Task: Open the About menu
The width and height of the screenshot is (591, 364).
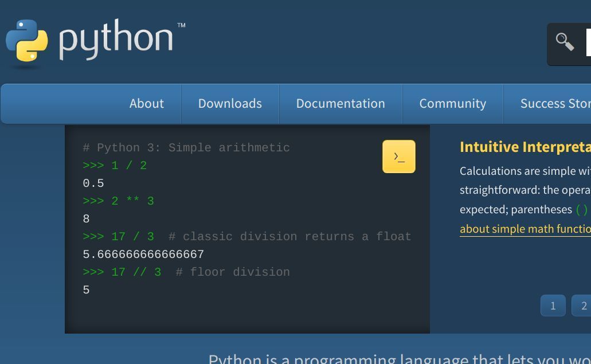Action: point(147,104)
